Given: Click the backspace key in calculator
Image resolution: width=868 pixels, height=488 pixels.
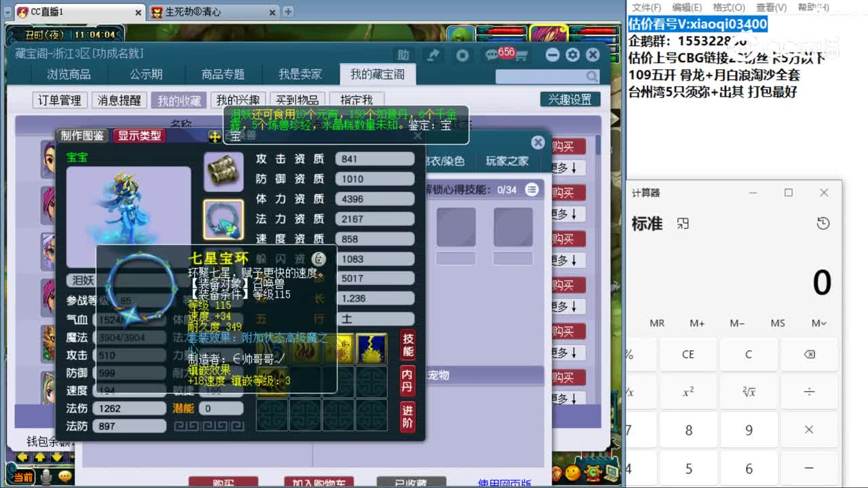Looking at the screenshot, I should [809, 354].
